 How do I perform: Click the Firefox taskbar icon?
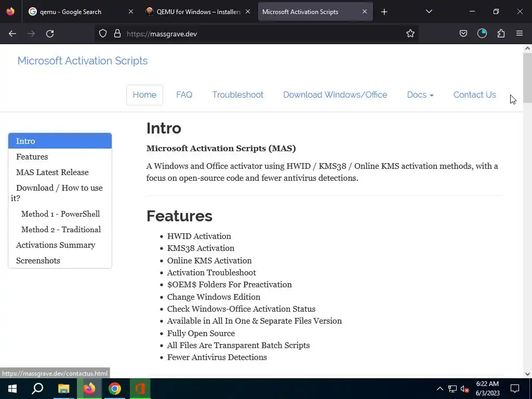tap(89, 389)
